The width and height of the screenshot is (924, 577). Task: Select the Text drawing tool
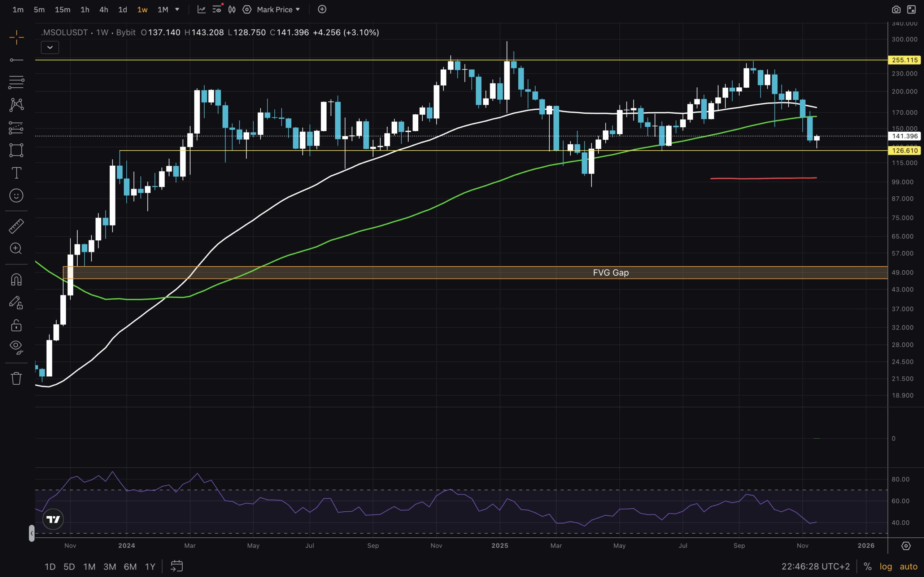(16, 173)
